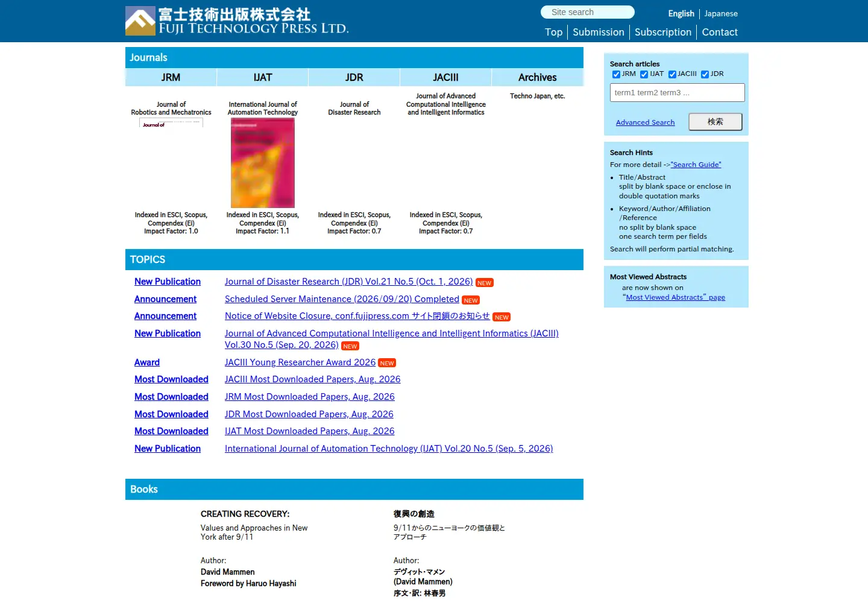Open IJAT Most Downloaded Papers link

(310, 431)
